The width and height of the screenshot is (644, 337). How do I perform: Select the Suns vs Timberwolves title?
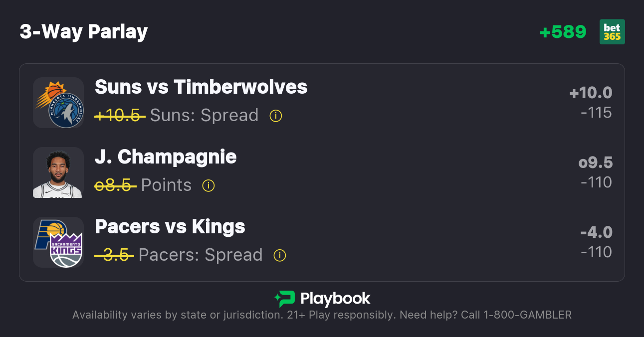pos(201,87)
